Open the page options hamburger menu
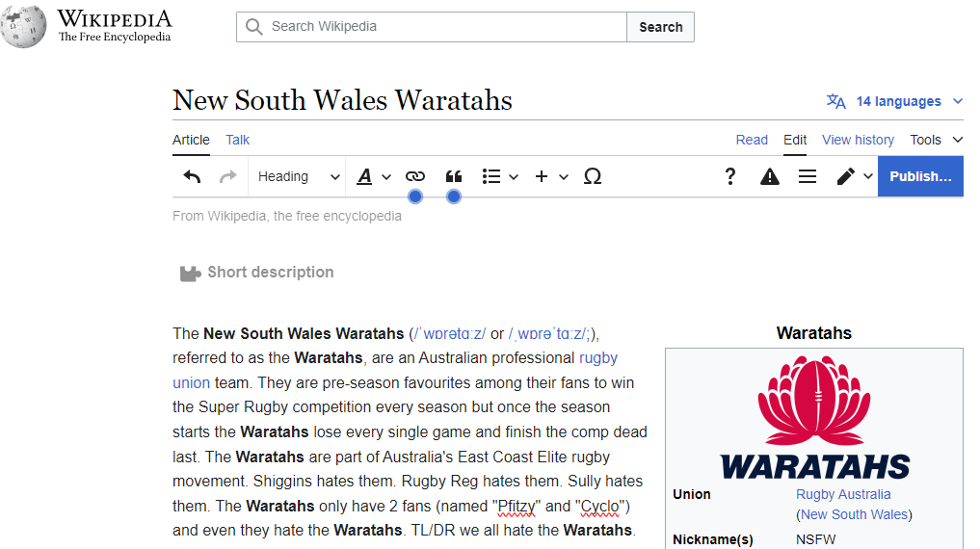 tap(808, 177)
